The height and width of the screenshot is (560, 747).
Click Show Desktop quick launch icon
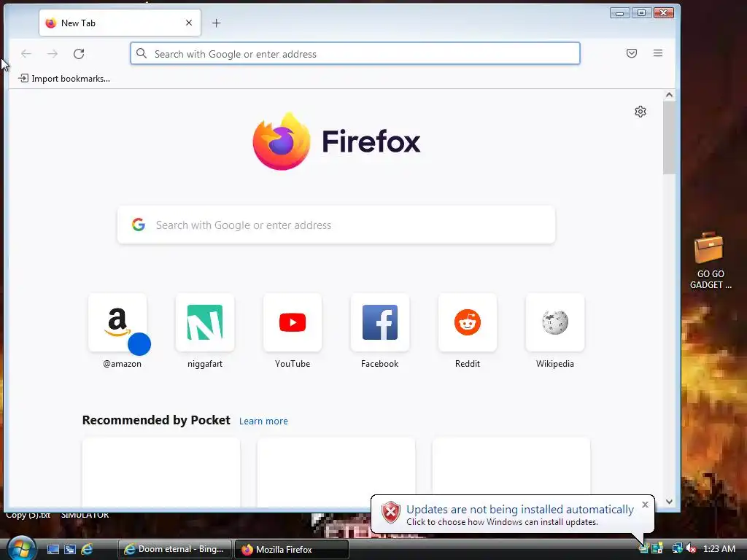click(53, 550)
